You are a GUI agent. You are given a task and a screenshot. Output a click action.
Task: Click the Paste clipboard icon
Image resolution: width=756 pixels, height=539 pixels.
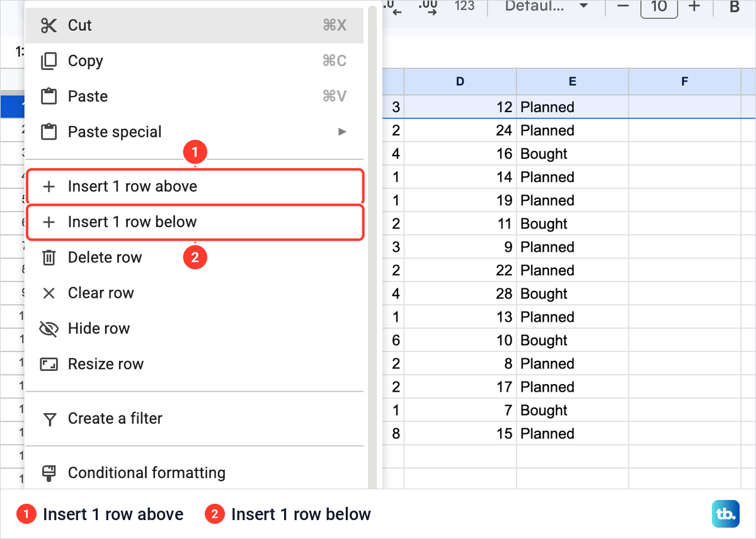point(49,96)
